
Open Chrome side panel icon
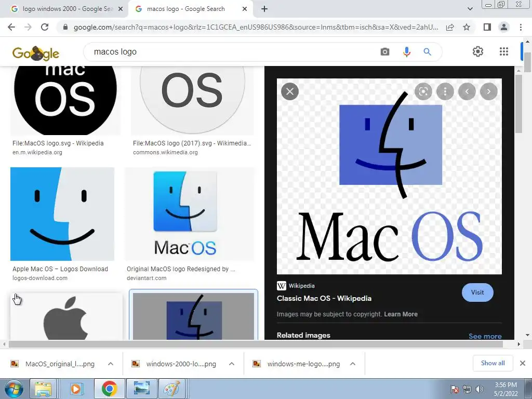pyautogui.click(x=487, y=27)
